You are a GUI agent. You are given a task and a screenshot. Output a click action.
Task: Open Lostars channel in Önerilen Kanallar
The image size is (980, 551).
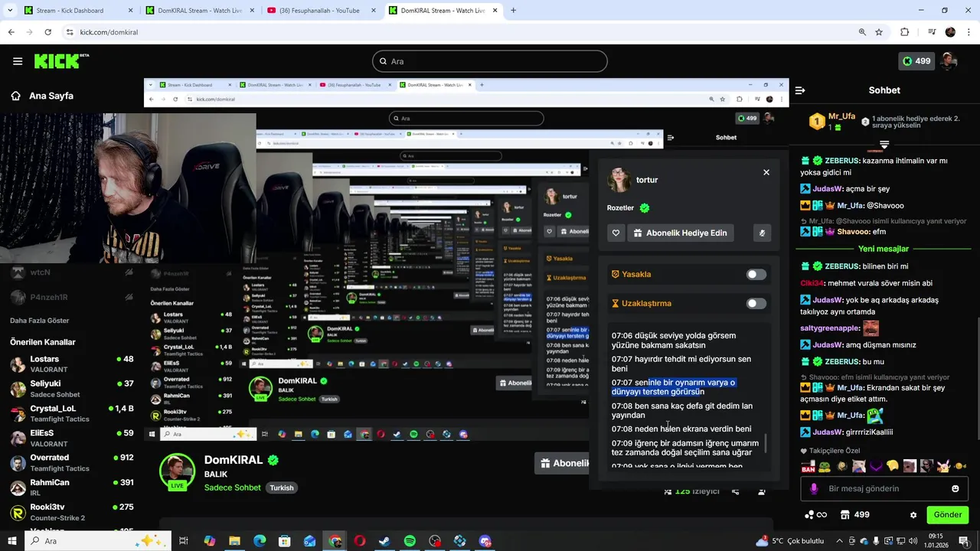point(72,364)
